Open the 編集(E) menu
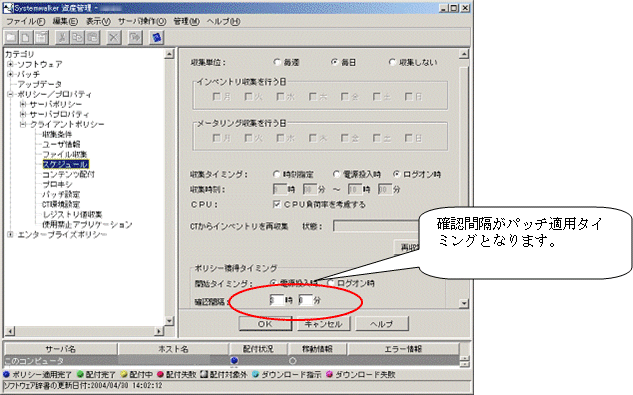 [65, 21]
